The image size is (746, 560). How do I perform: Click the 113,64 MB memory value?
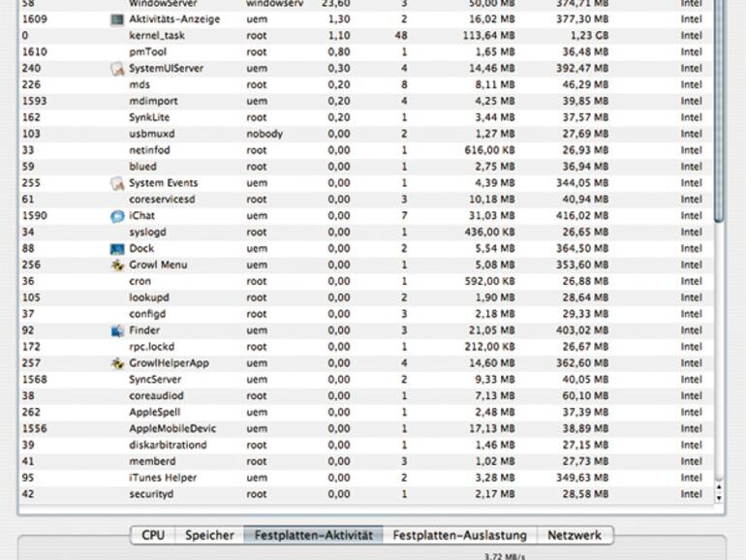click(489, 36)
